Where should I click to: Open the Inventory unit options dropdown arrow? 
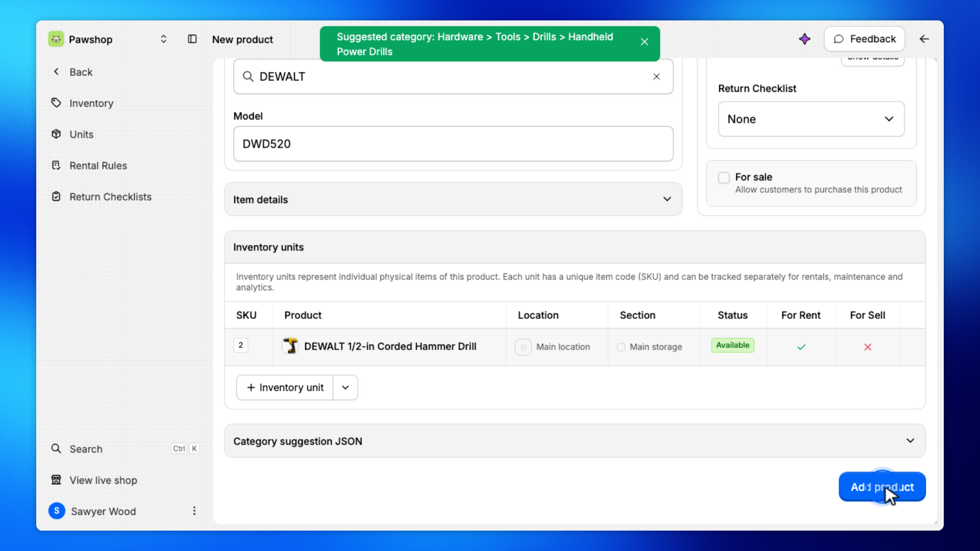[346, 388]
